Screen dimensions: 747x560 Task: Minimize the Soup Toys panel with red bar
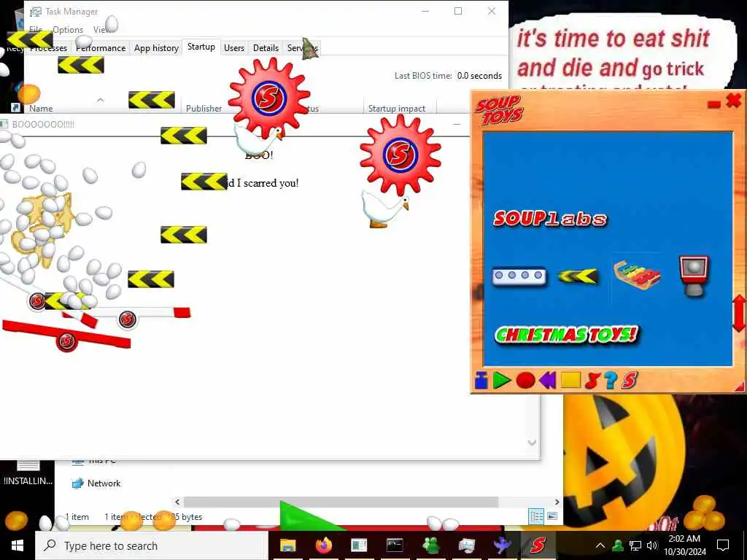point(713,104)
